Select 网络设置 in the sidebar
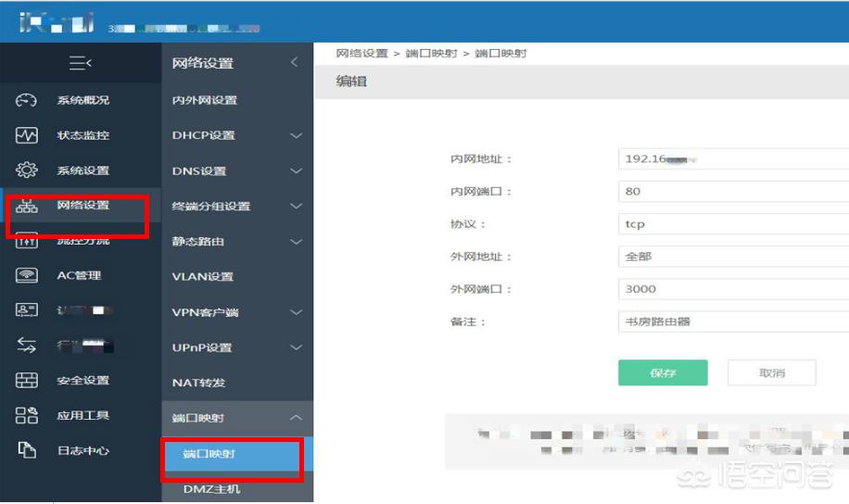The width and height of the screenshot is (849, 504). (83, 205)
